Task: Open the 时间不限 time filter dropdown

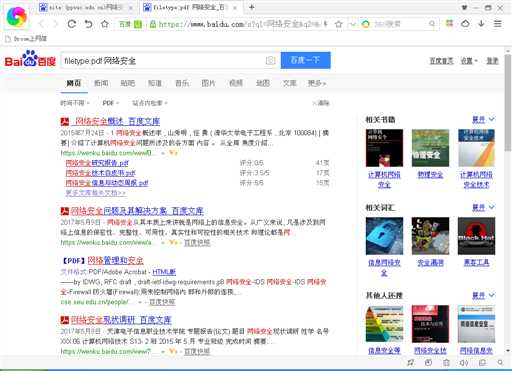Action: point(75,103)
